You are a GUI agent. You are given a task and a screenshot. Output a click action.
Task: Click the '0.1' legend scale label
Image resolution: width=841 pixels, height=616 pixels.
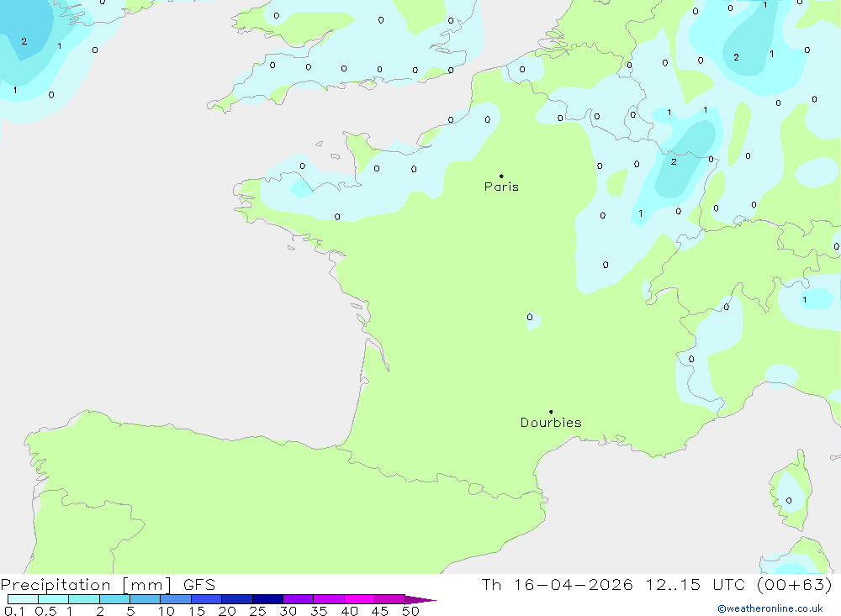14,611
